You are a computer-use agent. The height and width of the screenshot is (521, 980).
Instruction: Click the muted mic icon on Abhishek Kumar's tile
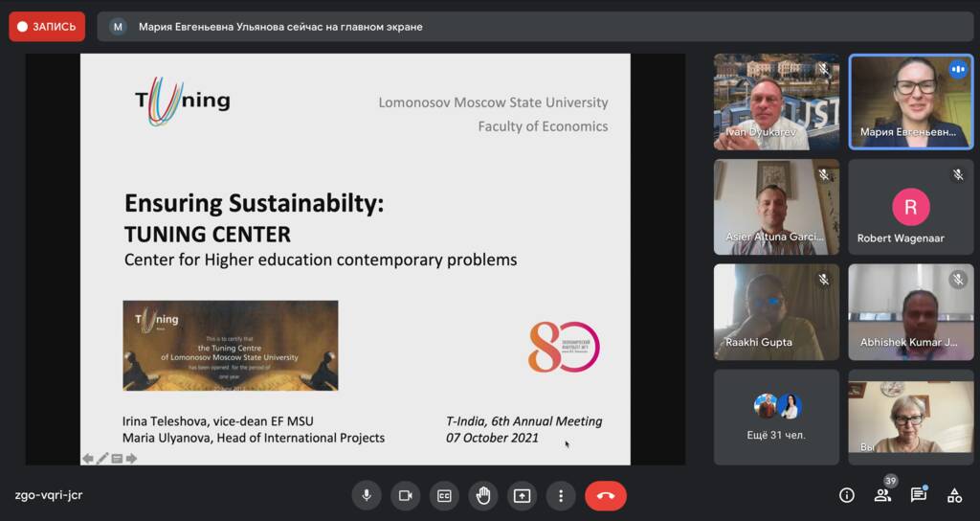[x=957, y=280]
